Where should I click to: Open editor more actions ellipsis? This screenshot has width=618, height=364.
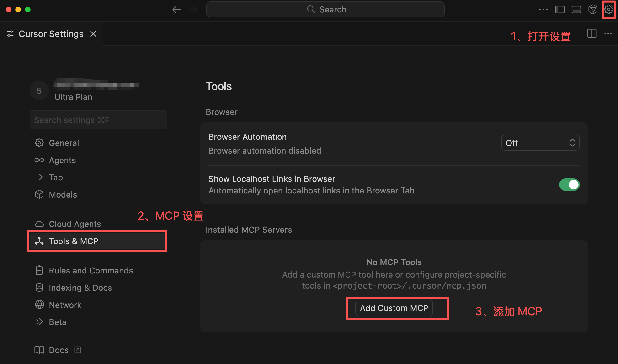pos(608,34)
